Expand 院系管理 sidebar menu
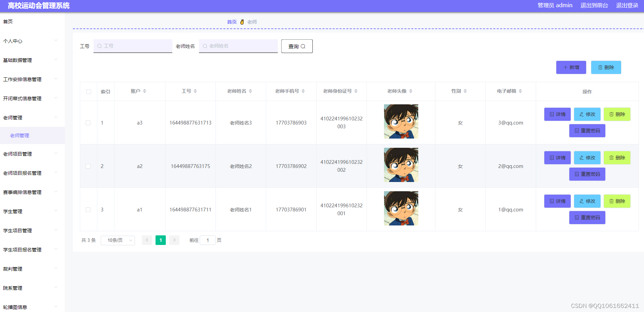The width and height of the screenshot is (644, 312). point(32,288)
